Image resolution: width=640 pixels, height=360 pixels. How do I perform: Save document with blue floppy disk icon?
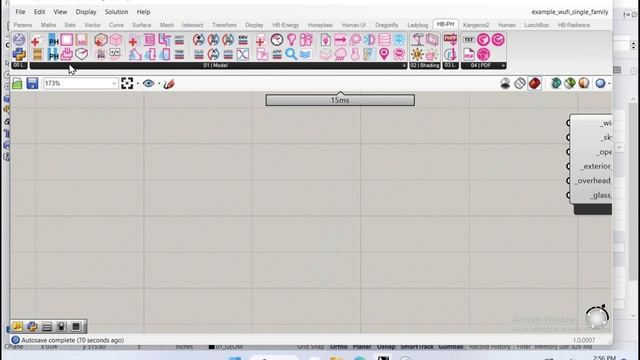(x=32, y=83)
